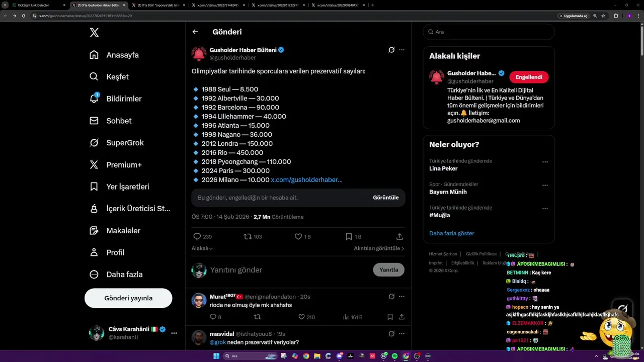This screenshot has height=362, width=644.
Task: Open browser extensions puzzle icon
Action: tap(616, 16)
